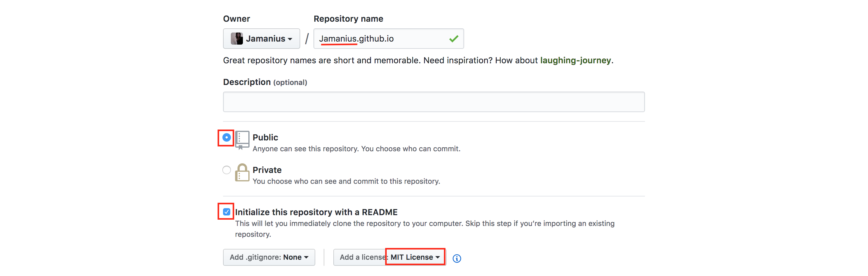This screenshot has height=276, width=868.
Task: Click the green checkmark validation icon
Action: [x=454, y=39]
